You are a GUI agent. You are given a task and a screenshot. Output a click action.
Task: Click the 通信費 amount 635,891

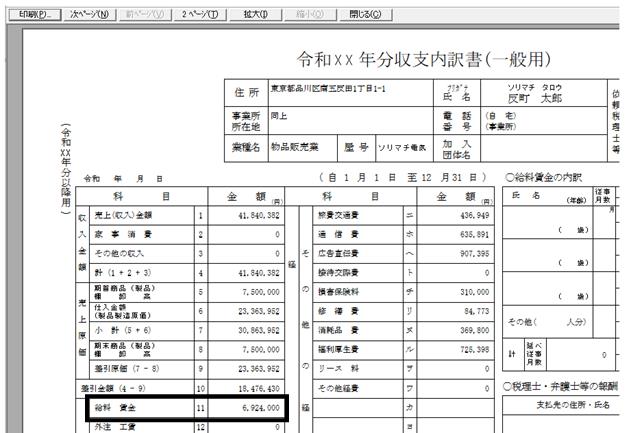[x=455, y=235]
